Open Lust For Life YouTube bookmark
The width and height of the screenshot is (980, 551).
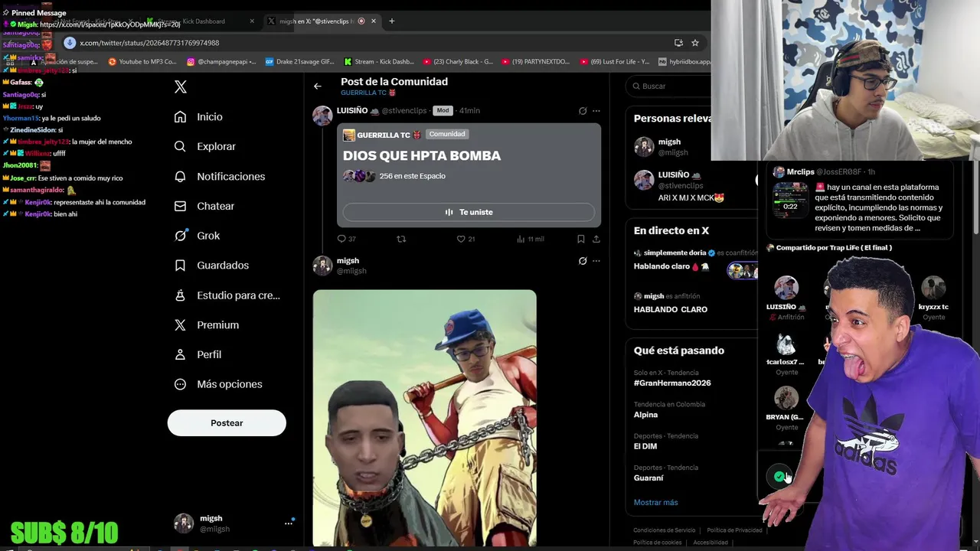615,62
